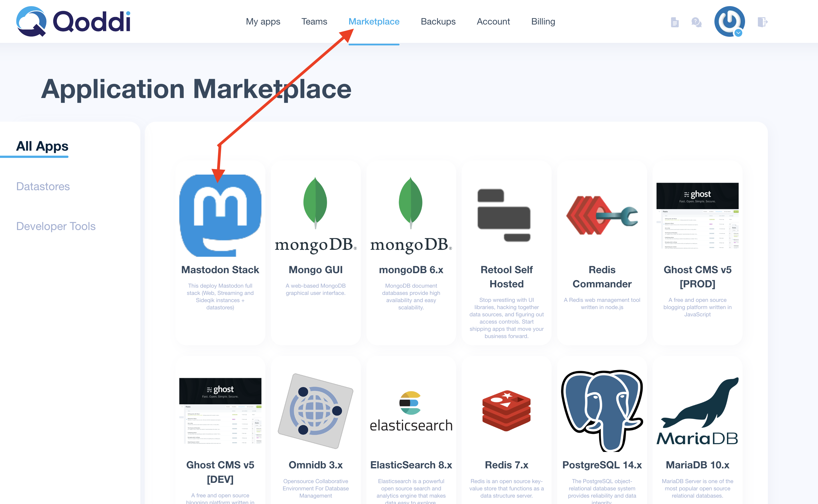Open the help chat bubbles icon
Viewport: 818px width, 504px height.
pyautogui.click(x=696, y=22)
